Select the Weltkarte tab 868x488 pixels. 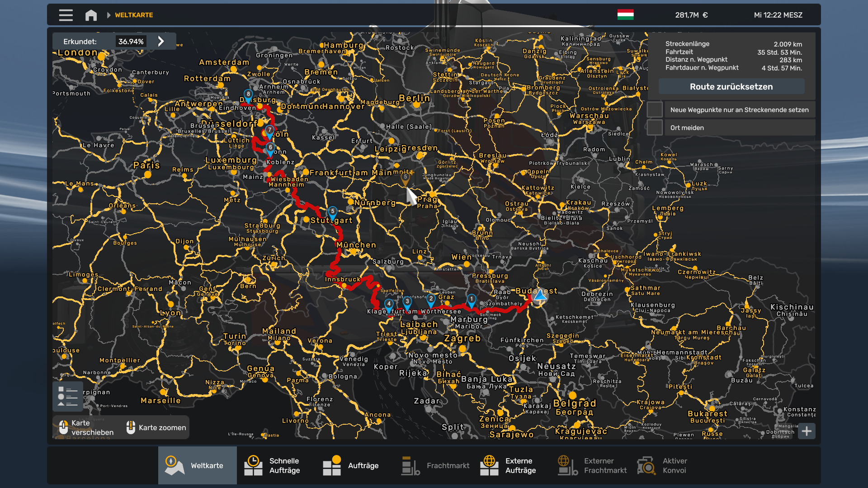[198, 465]
